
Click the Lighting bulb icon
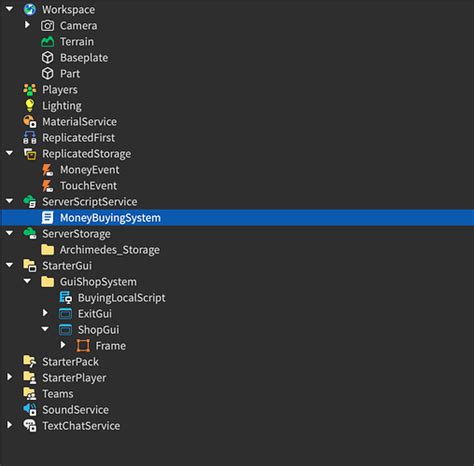tap(30, 106)
